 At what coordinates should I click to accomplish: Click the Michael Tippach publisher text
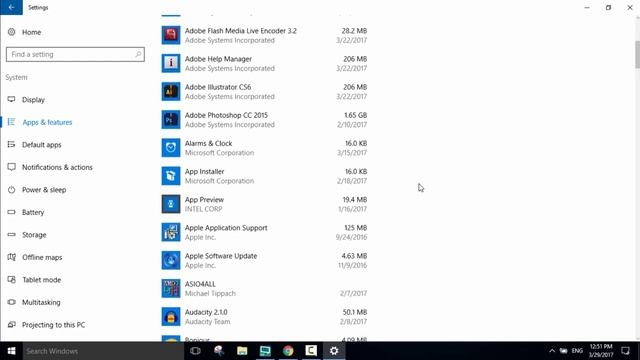click(x=210, y=293)
